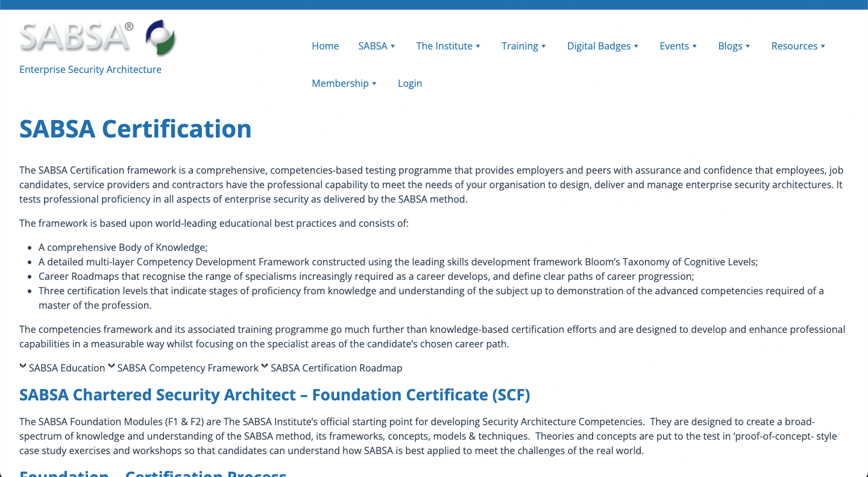Open the Enterprise Security Architecture link
Image resolution: width=868 pixels, height=477 pixels.
point(90,69)
